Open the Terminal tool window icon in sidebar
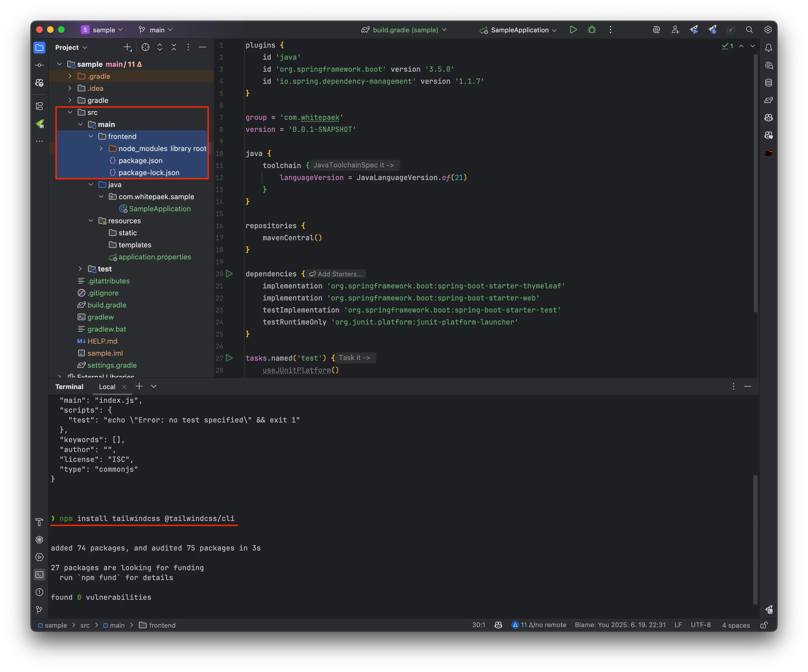Screen dimensions: 808x672 39,575
